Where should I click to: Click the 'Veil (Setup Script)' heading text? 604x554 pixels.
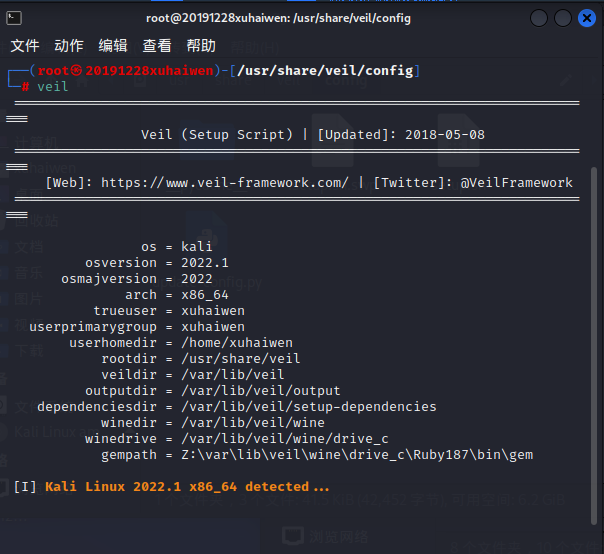(217, 134)
